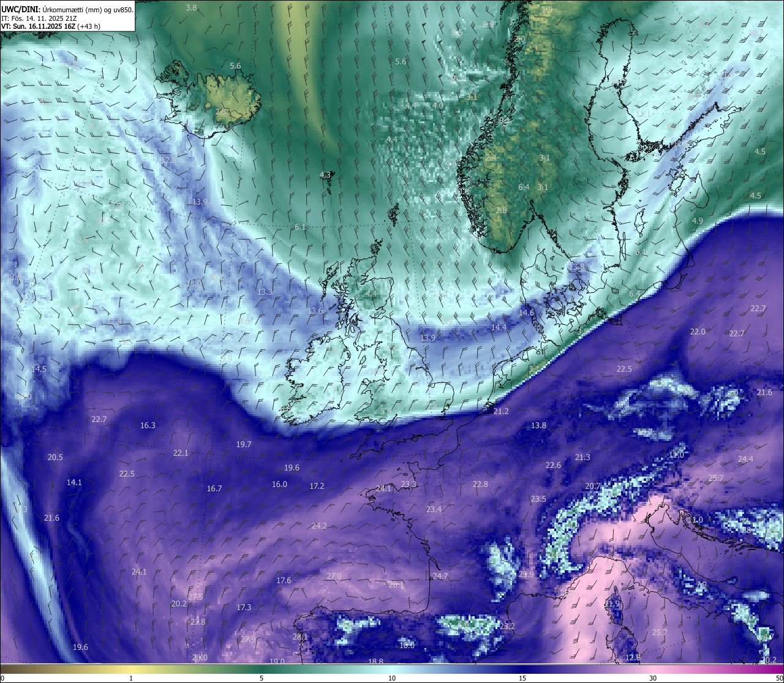Screen dimensions: 784x683
Task: Select the "20.7" map value
Action: coord(592,486)
